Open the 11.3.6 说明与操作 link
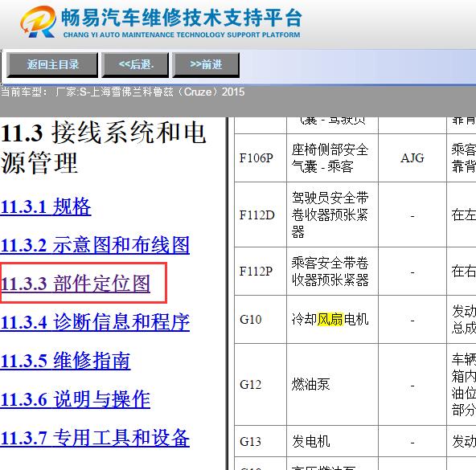 point(76,399)
